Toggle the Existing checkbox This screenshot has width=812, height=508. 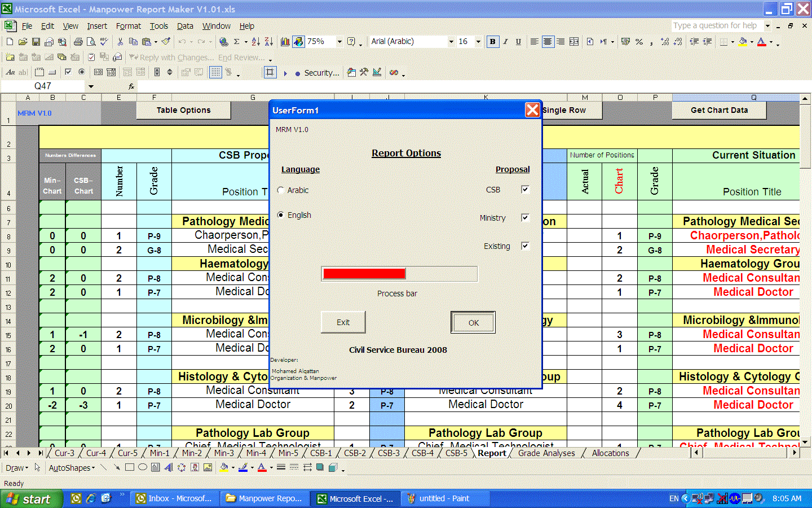click(x=525, y=246)
